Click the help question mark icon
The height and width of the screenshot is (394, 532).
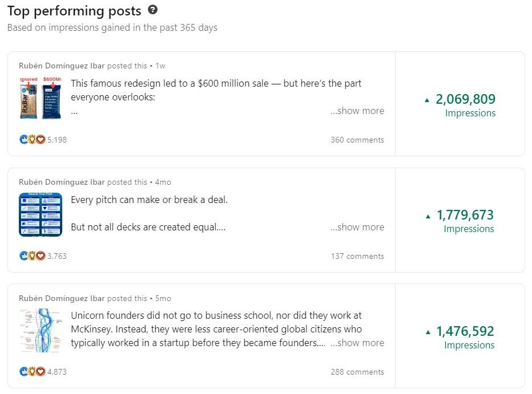[x=152, y=10]
